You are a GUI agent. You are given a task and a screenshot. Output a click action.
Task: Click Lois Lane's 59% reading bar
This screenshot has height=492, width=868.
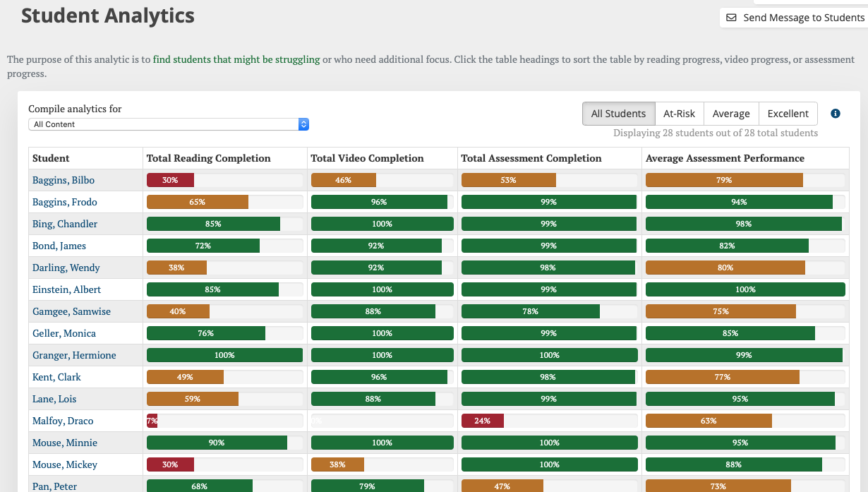point(193,399)
